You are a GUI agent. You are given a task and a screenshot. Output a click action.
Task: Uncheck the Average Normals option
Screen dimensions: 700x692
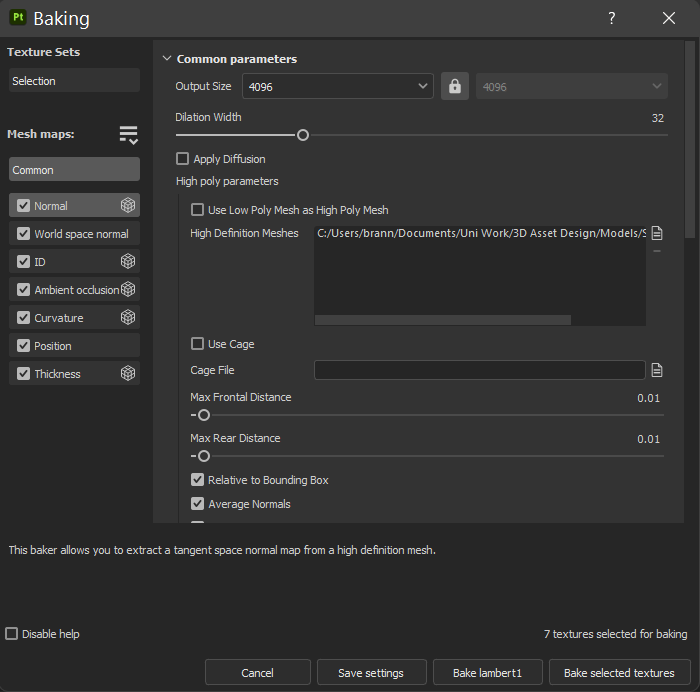tap(197, 504)
